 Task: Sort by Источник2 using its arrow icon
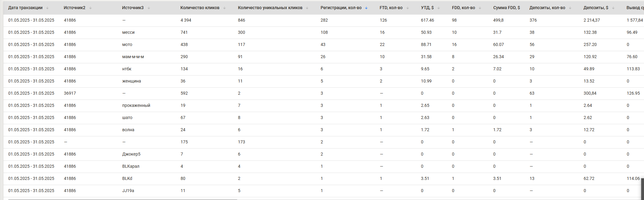[x=91, y=8]
